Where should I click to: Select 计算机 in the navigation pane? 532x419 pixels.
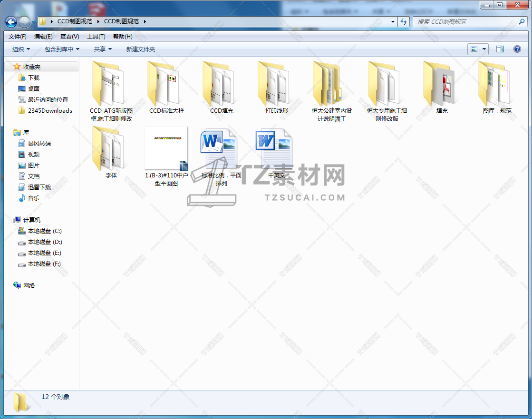coord(31,220)
